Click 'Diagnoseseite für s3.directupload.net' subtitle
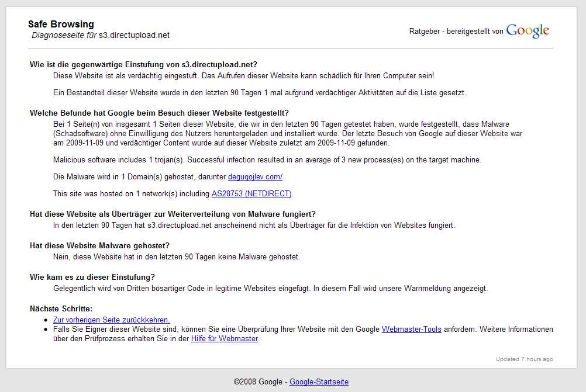This screenshot has height=392, width=586. click(x=101, y=35)
